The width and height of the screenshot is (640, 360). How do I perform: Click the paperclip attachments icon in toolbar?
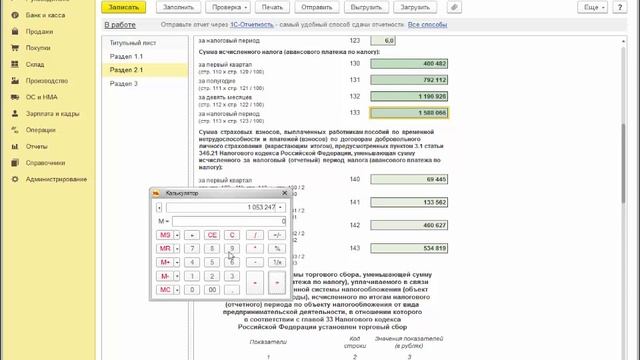click(454, 7)
